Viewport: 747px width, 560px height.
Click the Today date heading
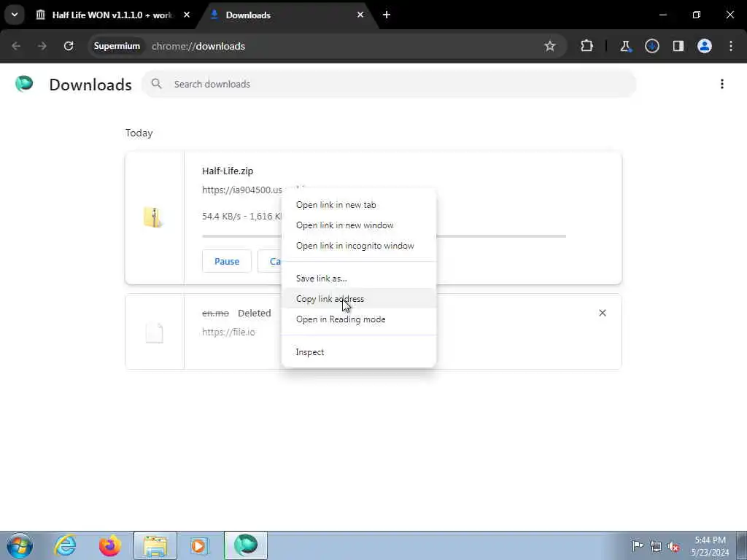tap(139, 133)
